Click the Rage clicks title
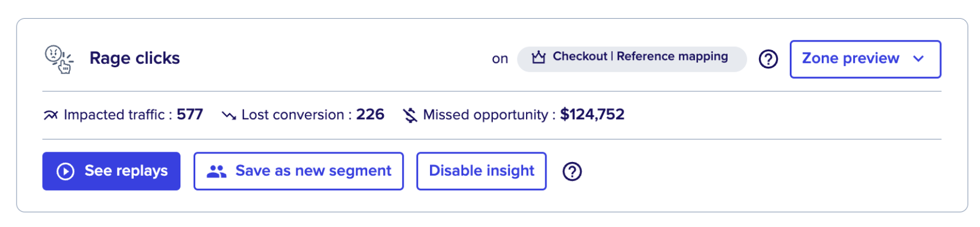 pos(135,58)
